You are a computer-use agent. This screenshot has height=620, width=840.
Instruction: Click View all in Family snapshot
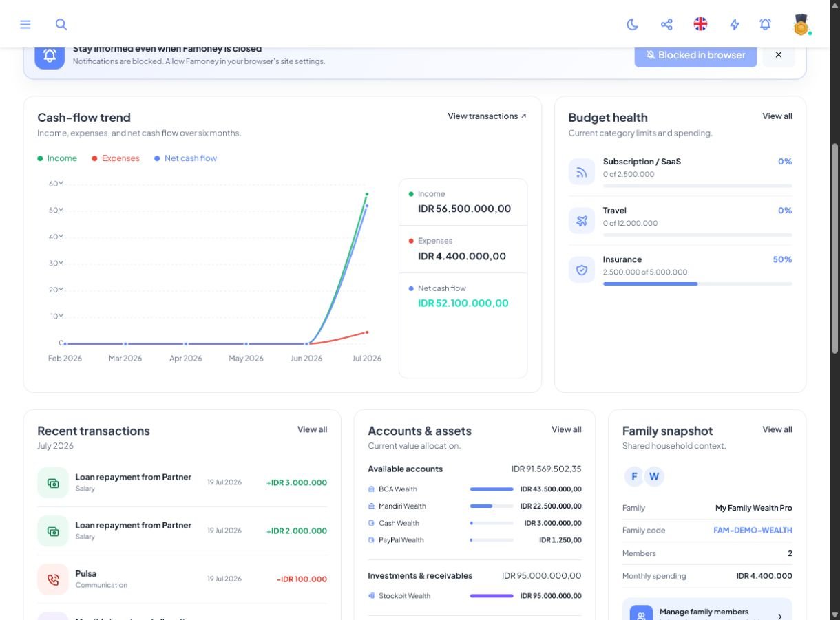[x=777, y=429]
